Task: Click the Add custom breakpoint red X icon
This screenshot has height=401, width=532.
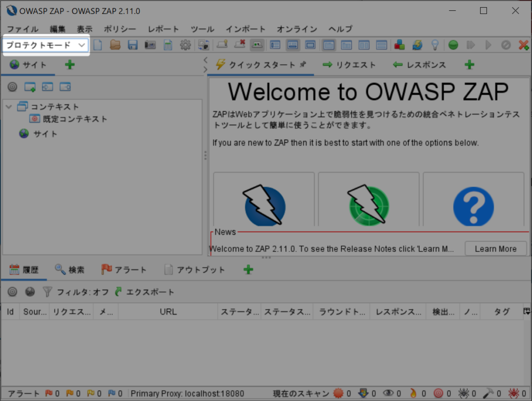Action: pyautogui.click(x=524, y=45)
